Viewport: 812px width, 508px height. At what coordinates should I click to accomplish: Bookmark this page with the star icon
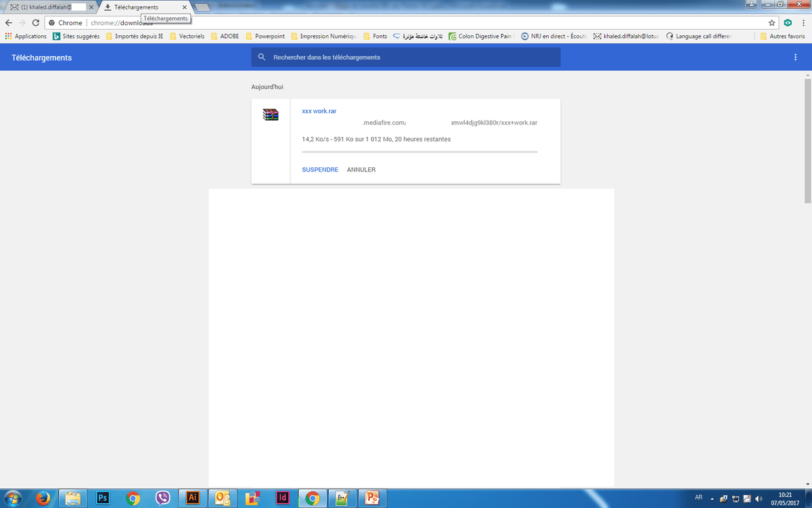[771, 22]
